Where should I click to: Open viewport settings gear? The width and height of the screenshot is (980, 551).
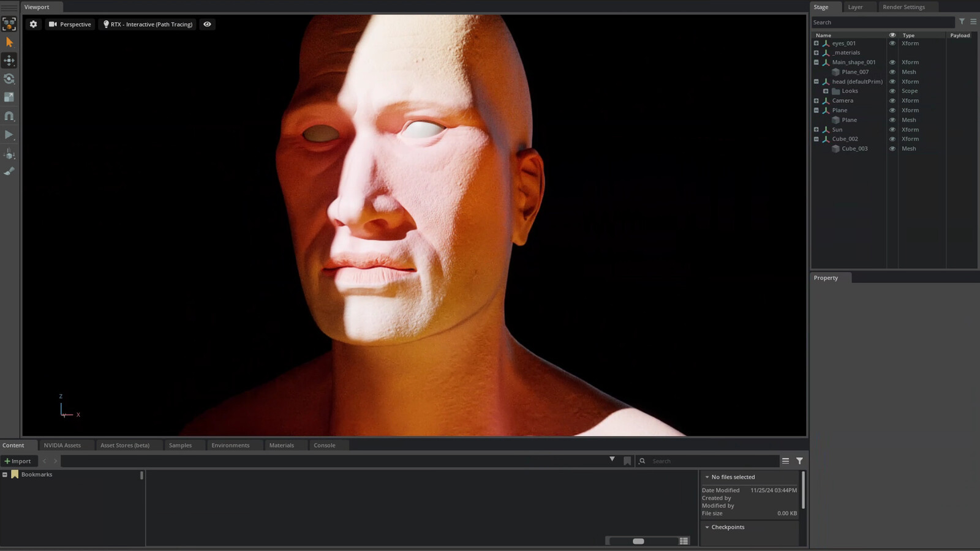coord(34,24)
